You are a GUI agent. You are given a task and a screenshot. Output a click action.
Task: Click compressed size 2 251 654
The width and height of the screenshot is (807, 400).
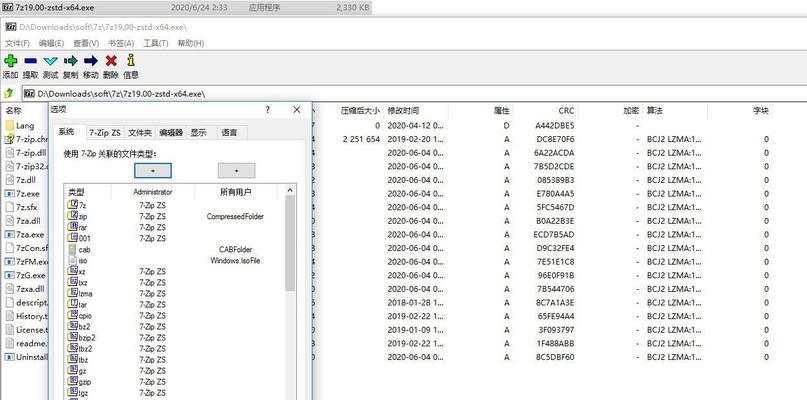pos(361,139)
